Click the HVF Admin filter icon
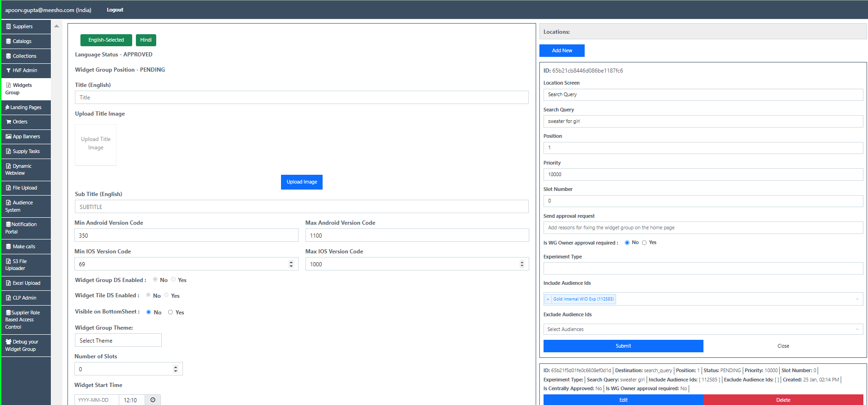Image resolution: width=868 pixels, height=405 pixels. pyautogui.click(x=8, y=71)
